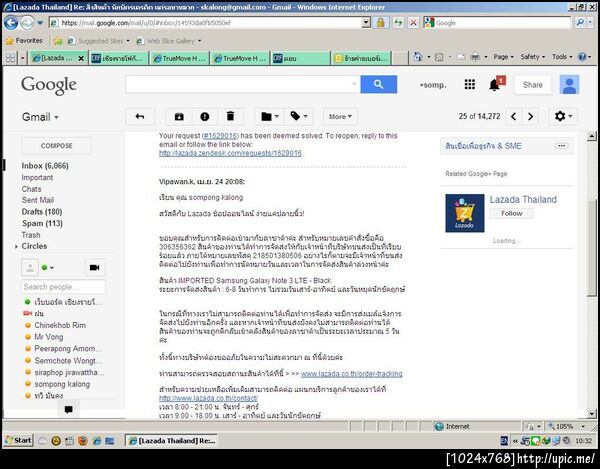600x469 pixels.
Task: Open Drafts (180) folder
Action: pos(42,212)
